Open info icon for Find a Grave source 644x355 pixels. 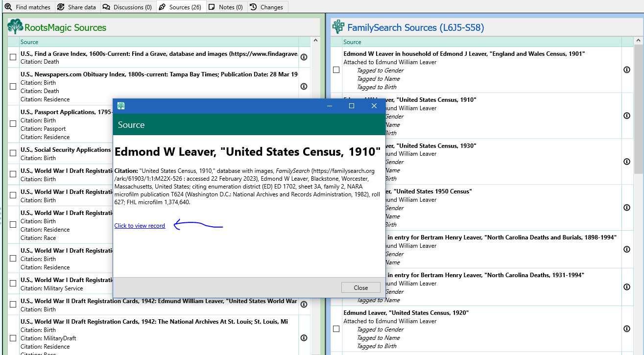pyautogui.click(x=304, y=57)
